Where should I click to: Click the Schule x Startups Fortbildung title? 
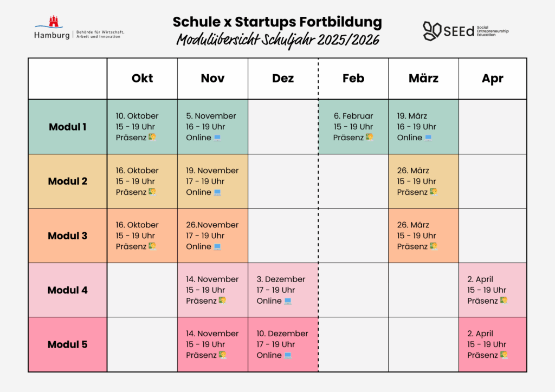(277, 22)
